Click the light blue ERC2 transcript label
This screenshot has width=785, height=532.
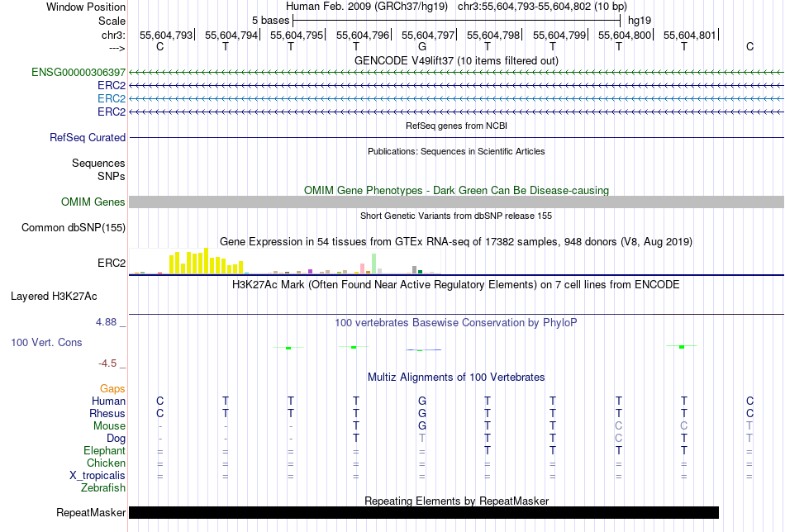point(112,98)
